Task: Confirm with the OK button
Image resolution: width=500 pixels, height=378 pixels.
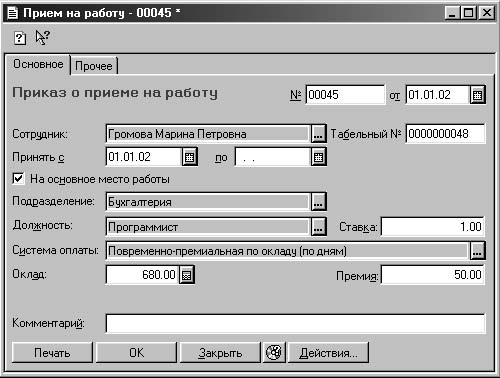Action: [x=136, y=352]
